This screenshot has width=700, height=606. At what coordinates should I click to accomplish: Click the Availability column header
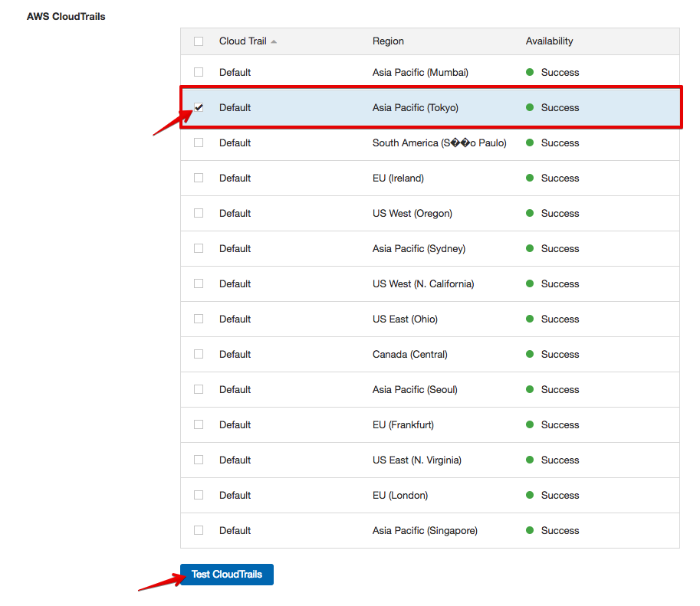coord(549,41)
